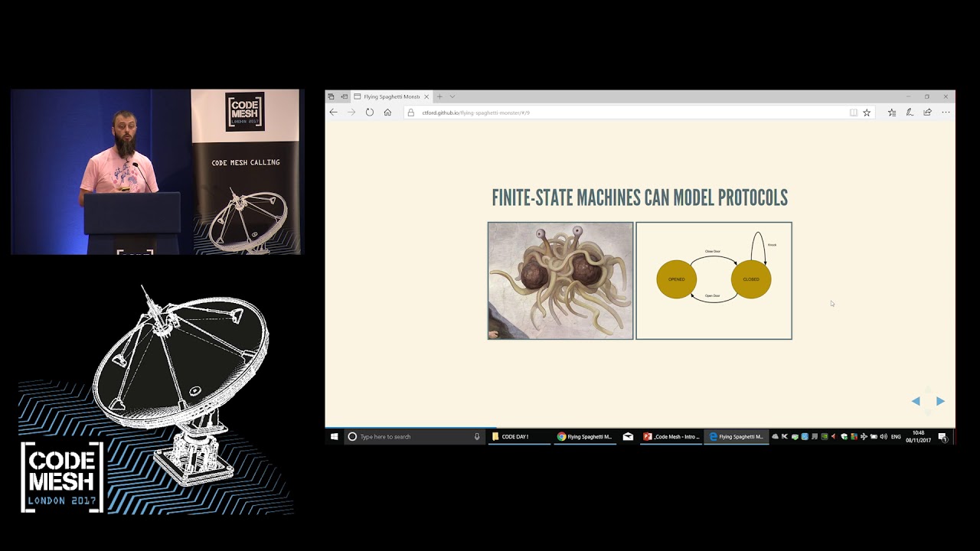Switch to PowerPoint Code Mesh Intro

pos(671,436)
